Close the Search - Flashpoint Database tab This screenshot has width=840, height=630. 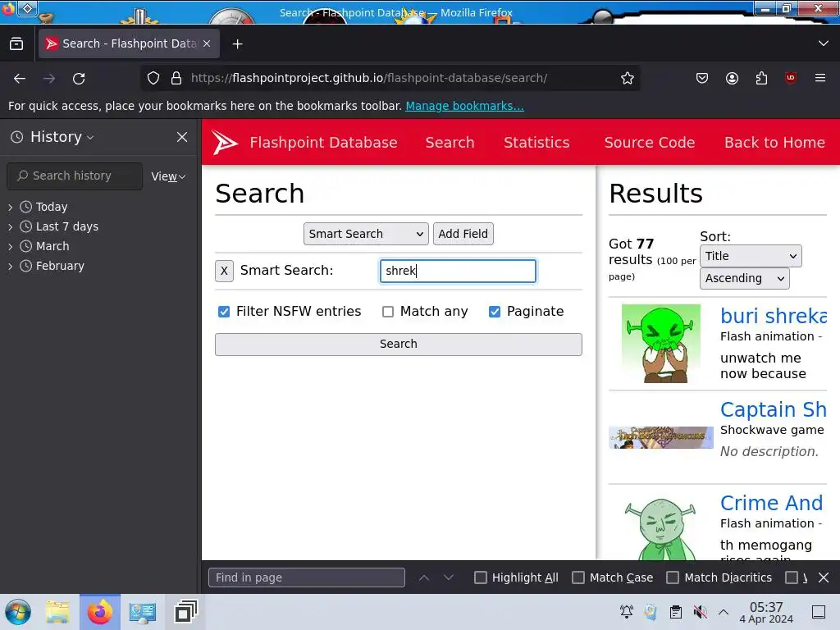pyautogui.click(x=207, y=44)
